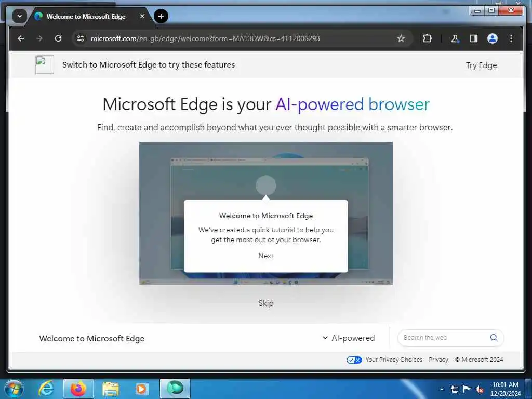Open Windows Explorer folder in taskbar
The width and height of the screenshot is (532, 399).
point(111,389)
